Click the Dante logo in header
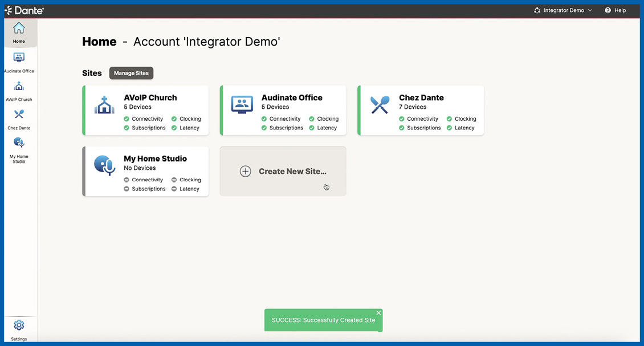 coord(25,10)
